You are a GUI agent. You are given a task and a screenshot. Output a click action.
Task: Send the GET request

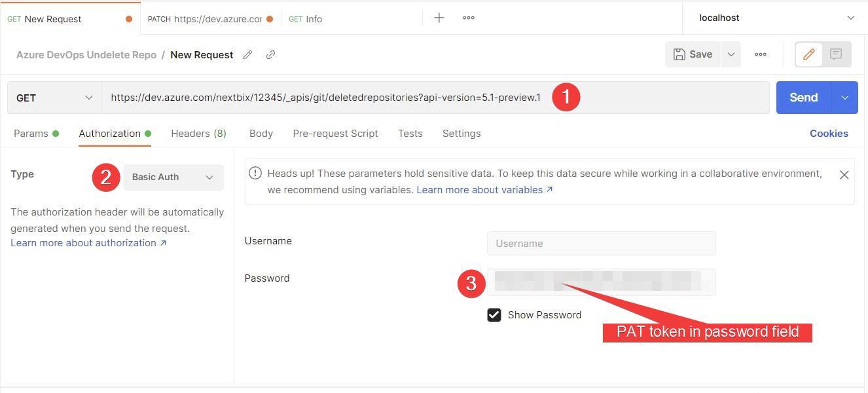(x=804, y=98)
